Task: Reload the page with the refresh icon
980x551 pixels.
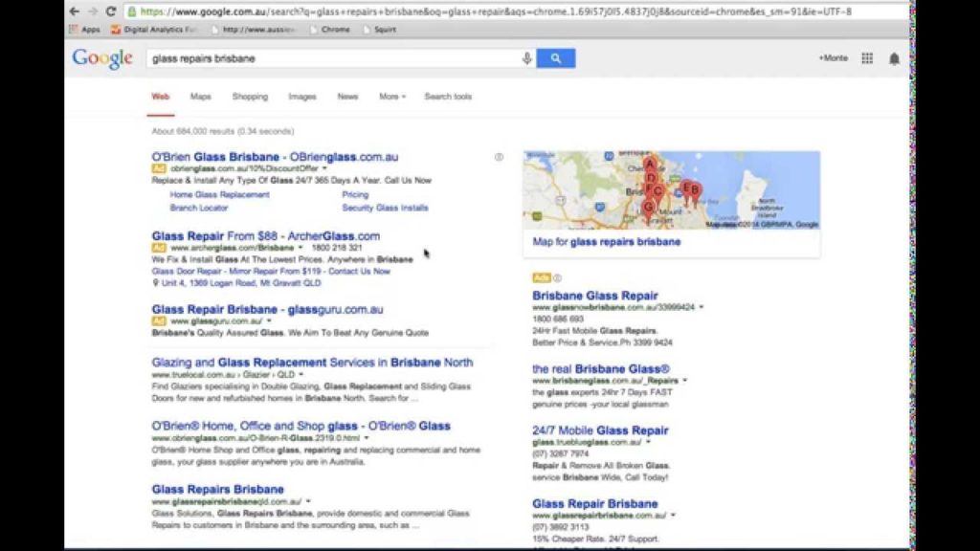Action: click(x=111, y=11)
